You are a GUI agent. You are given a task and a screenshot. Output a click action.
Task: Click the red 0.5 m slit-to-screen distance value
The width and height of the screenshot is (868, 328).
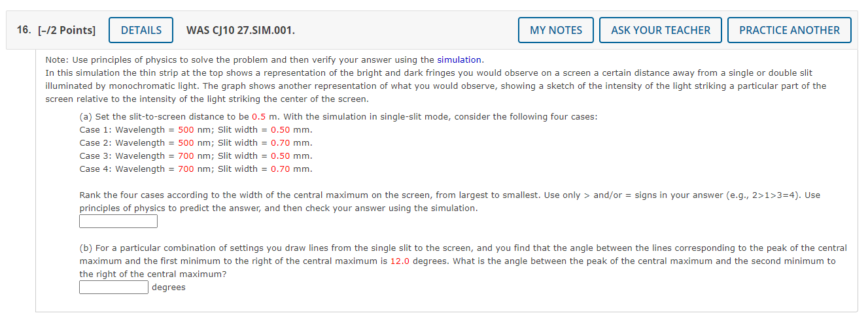[x=260, y=117]
